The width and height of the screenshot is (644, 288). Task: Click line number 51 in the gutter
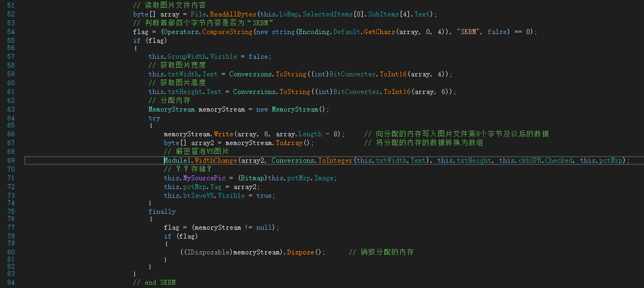click(x=11, y=5)
